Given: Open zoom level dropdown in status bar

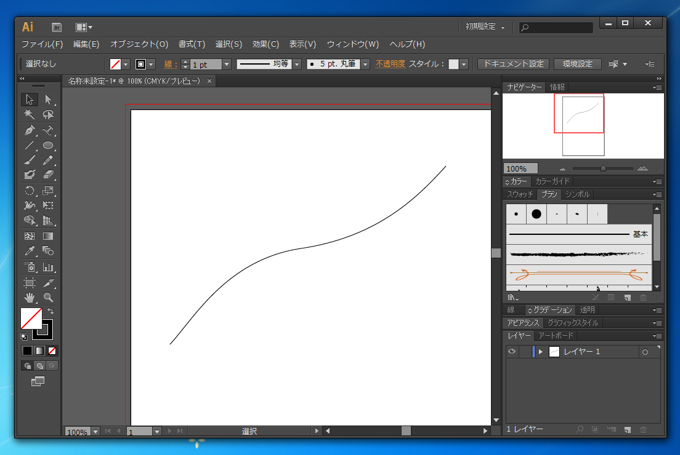Looking at the screenshot, I should coord(95,431).
